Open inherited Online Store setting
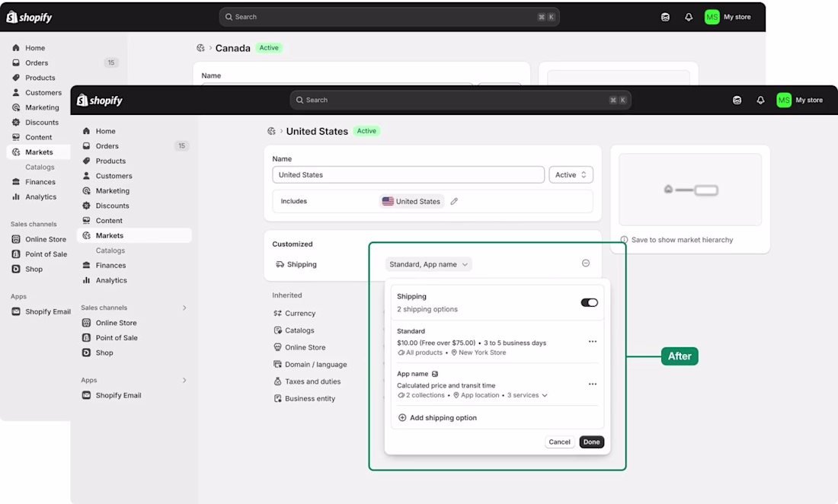Viewport: 838px width, 504px height. tap(299, 348)
